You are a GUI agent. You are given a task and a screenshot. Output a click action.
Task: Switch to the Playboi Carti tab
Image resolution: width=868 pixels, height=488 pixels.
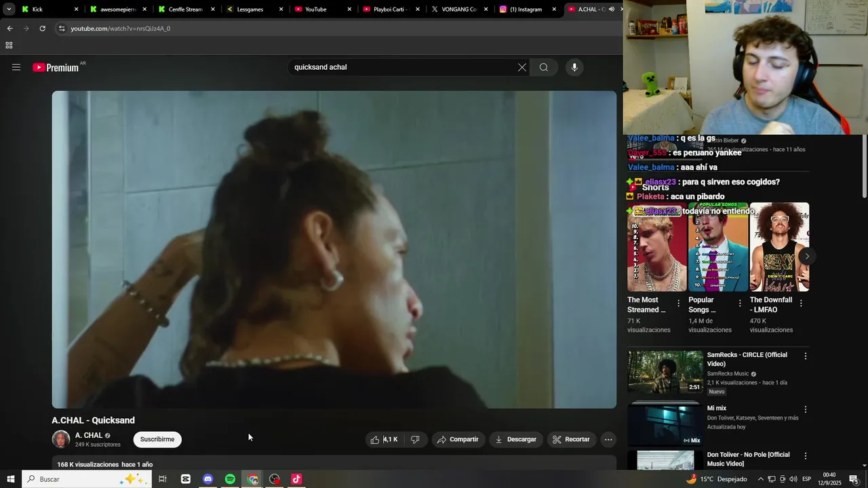coord(391,9)
